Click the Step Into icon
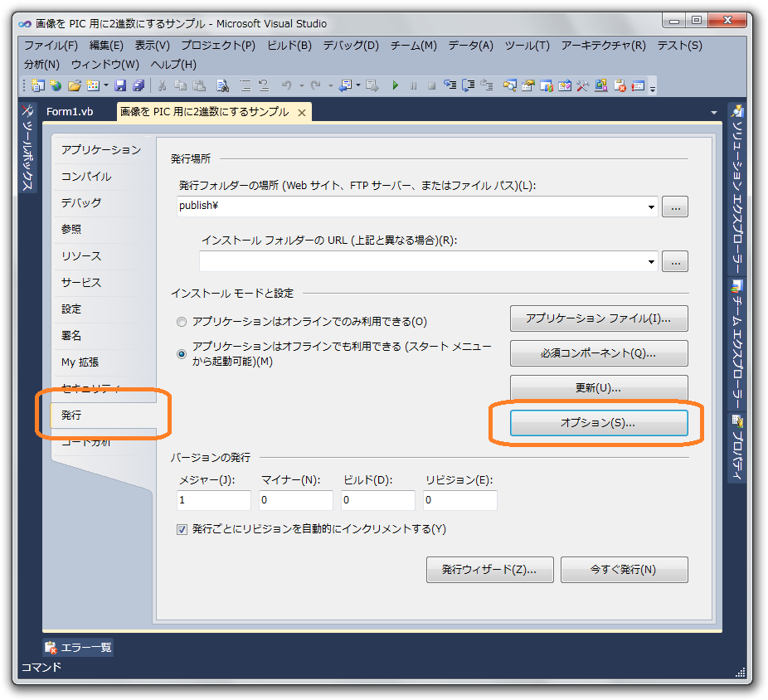Screen dimensions: 768x700 coord(450,85)
